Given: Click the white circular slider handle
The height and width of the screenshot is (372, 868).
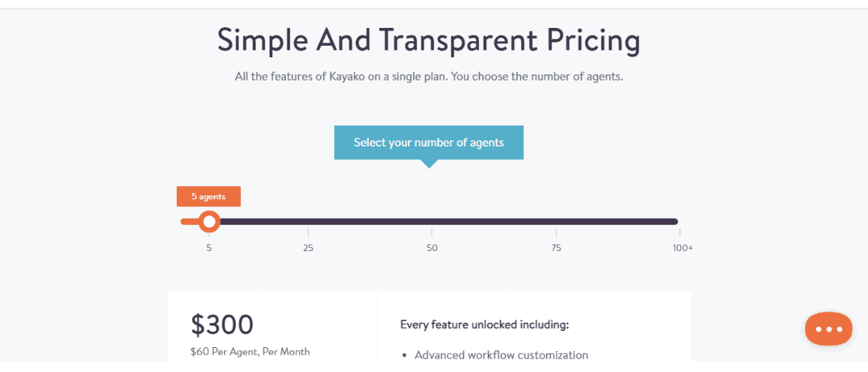Looking at the screenshot, I should tap(208, 222).
